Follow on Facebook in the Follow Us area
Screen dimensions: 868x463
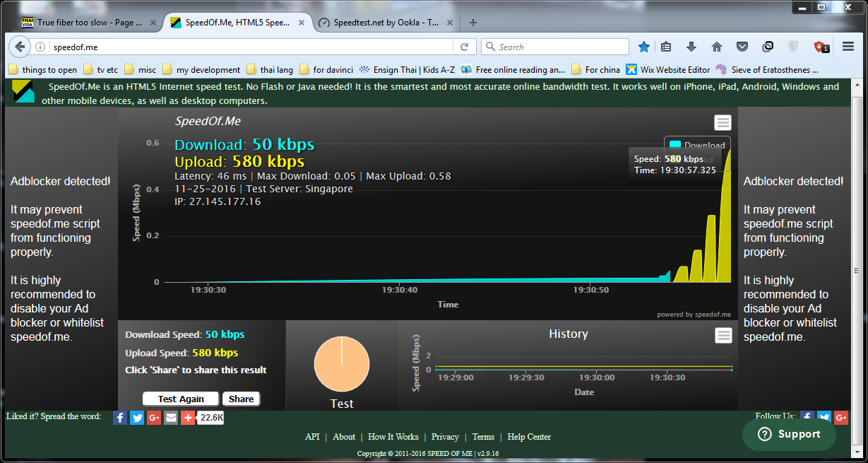click(x=807, y=418)
